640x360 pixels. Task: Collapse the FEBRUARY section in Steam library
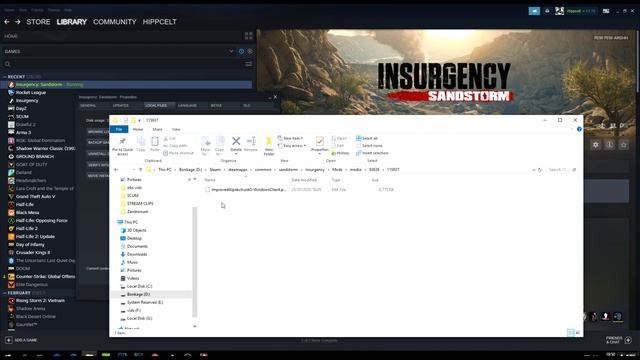(4, 293)
